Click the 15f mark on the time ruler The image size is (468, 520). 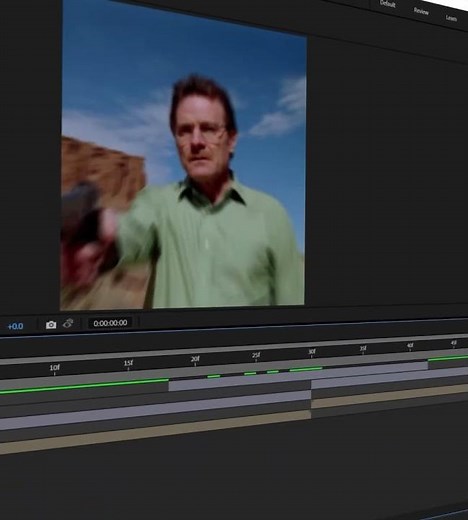(128, 363)
